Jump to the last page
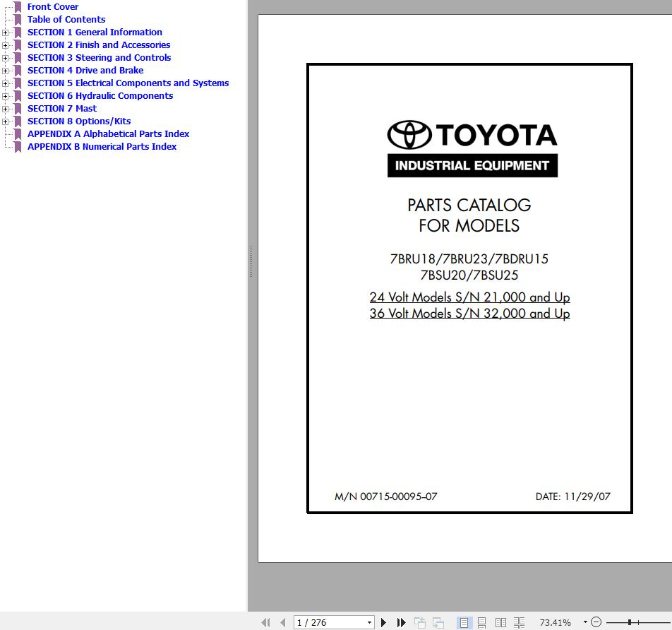The width and height of the screenshot is (672, 630). point(401,622)
